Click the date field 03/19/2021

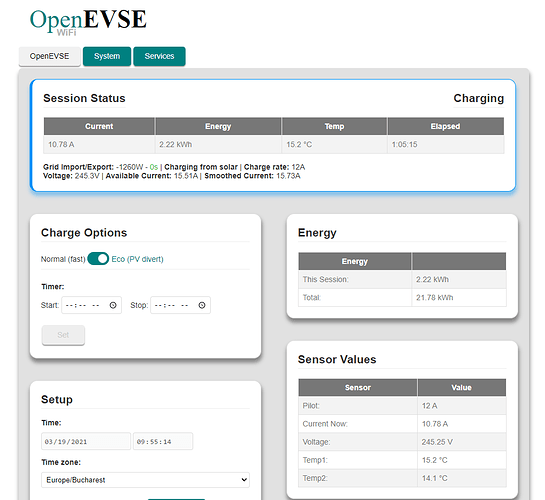[x=86, y=441]
